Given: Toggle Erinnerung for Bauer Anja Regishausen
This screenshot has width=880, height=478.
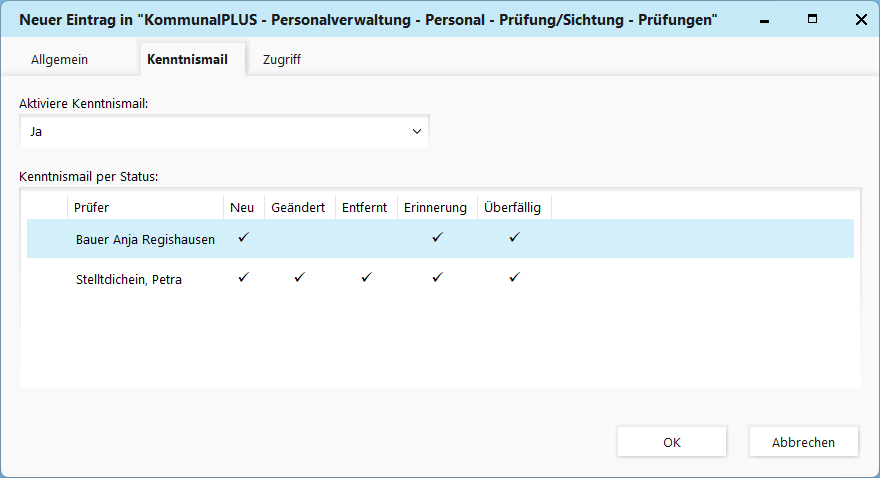Looking at the screenshot, I should tap(436, 238).
